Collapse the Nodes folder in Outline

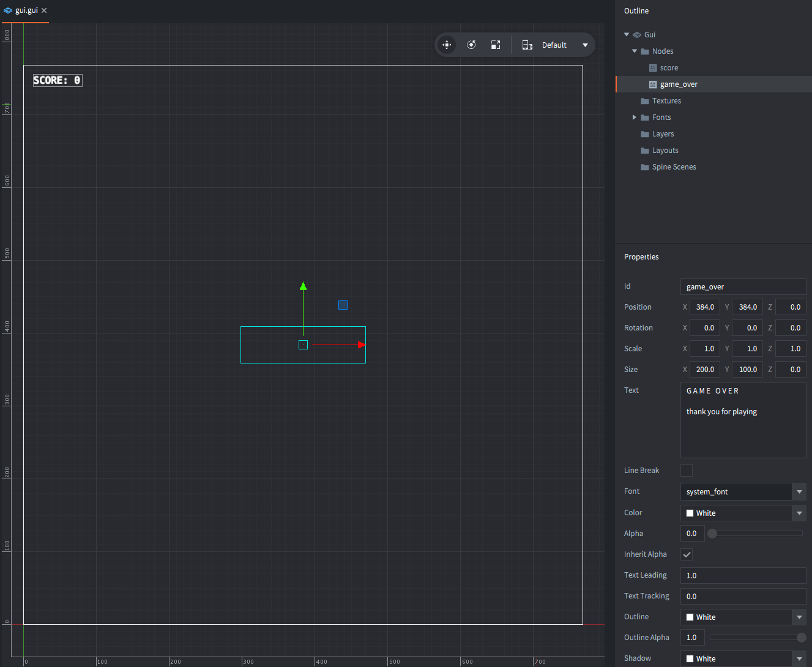point(635,51)
